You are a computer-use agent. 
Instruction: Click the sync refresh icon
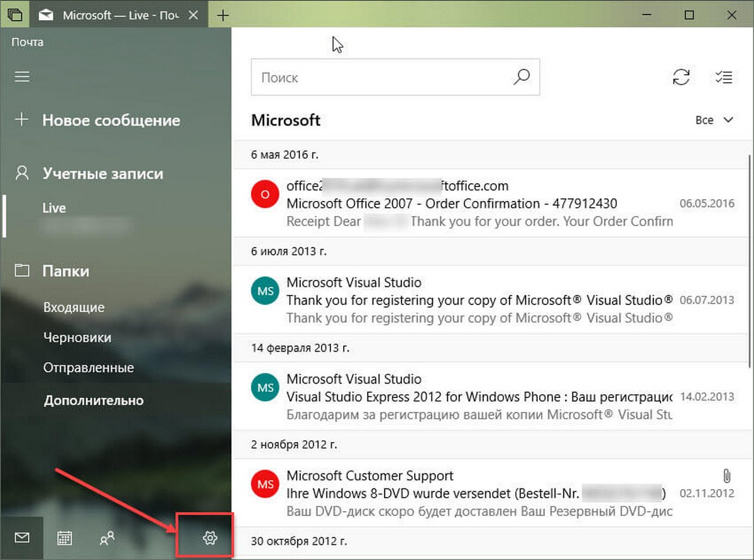coord(681,77)
